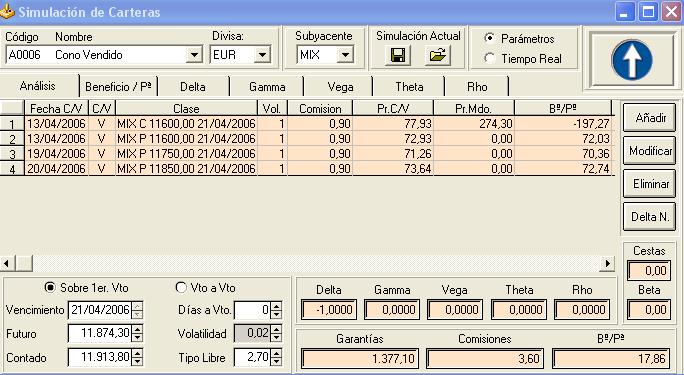This screenshot has height=375, width=684.
Task: Click the date cell 20/04/2006
Action: 56,168
